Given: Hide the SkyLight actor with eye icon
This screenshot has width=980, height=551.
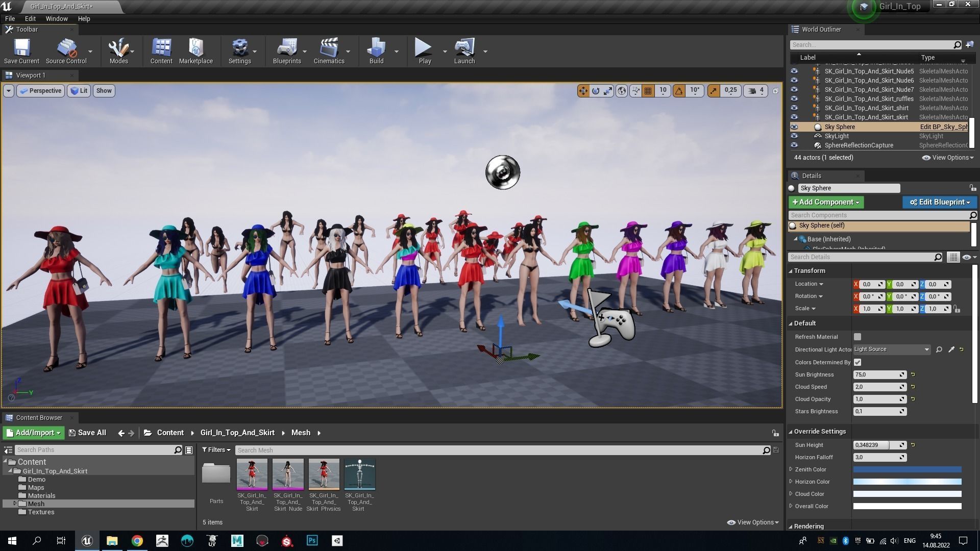Looking at the screenshot, I should 794,136.
